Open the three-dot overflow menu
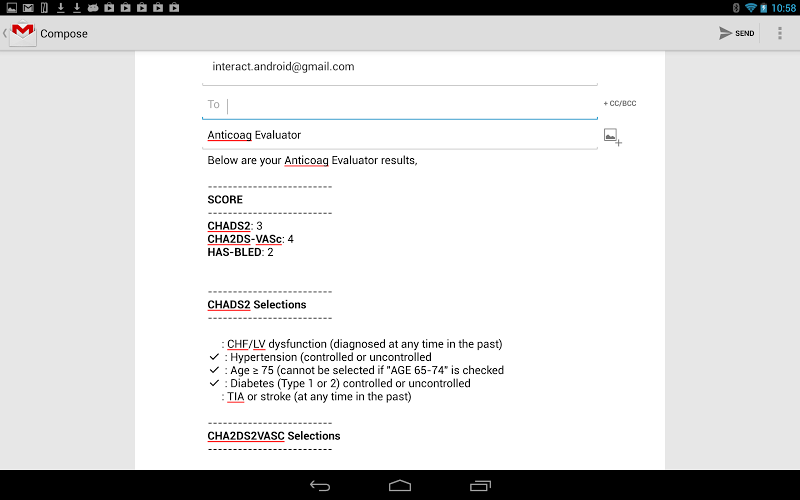 click(x=780, y=33)
